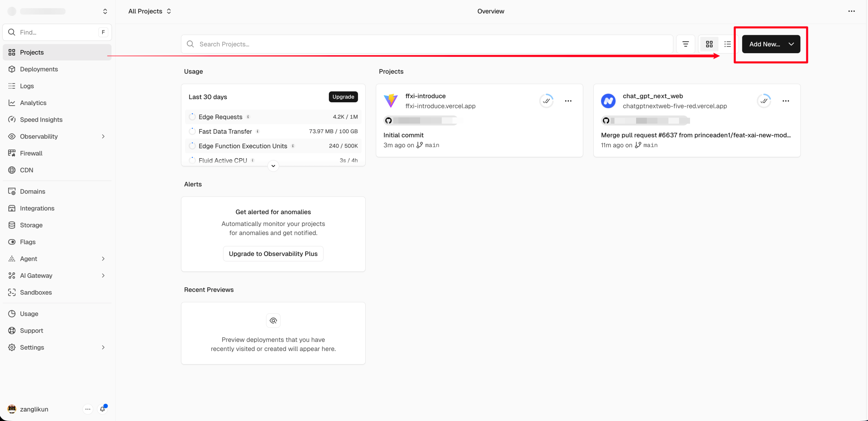Open ffxi-introduce project options menu

click(x=568, y=101)
